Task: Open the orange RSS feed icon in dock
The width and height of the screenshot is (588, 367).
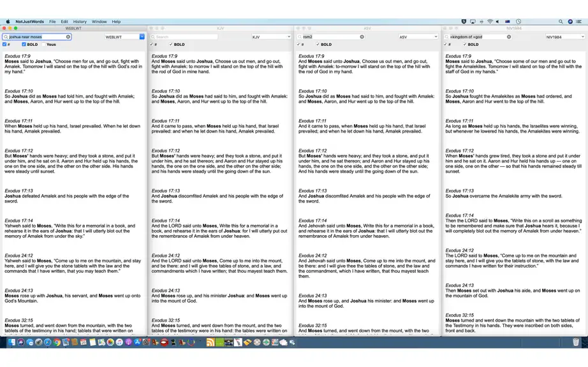Action: [x=210, y=342]
